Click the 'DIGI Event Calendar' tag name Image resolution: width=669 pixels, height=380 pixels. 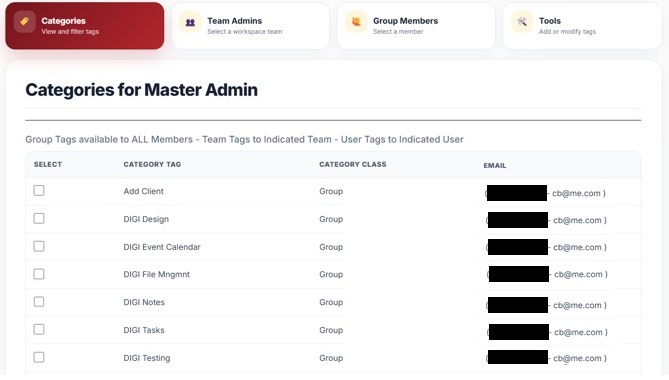click(162, 247)
